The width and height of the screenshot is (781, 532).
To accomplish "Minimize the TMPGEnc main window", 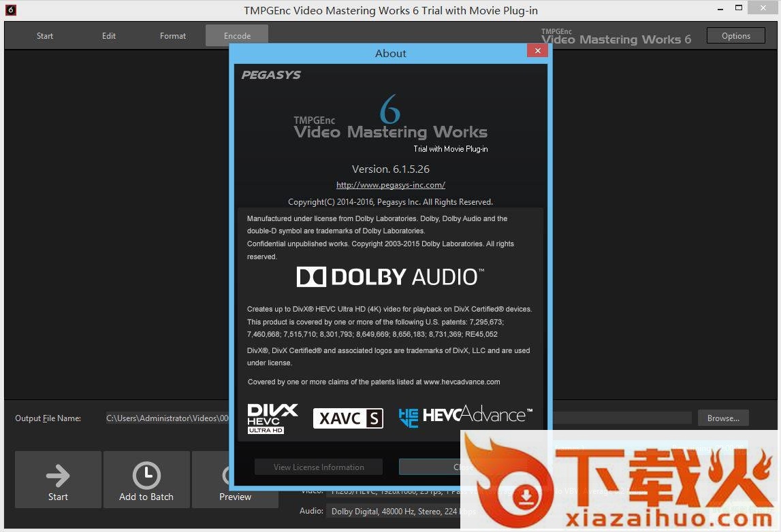I will pyautogui.click(x=720, y=8).
